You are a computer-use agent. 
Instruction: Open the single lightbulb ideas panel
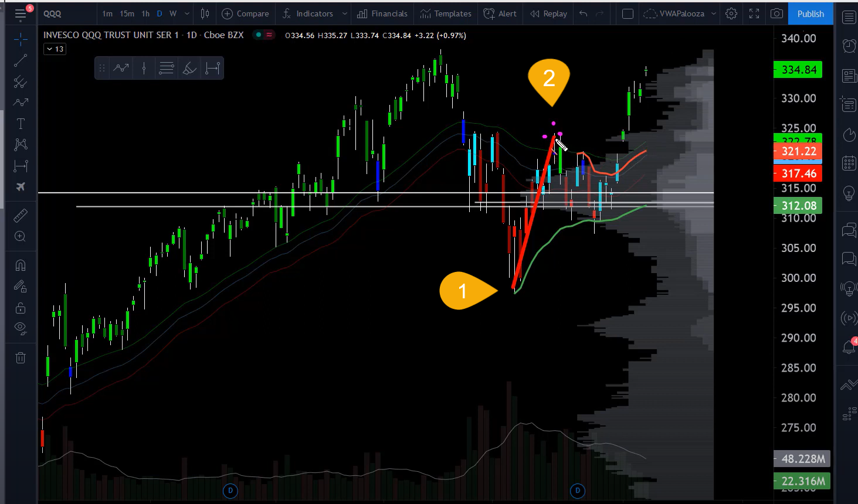[849, 192]
